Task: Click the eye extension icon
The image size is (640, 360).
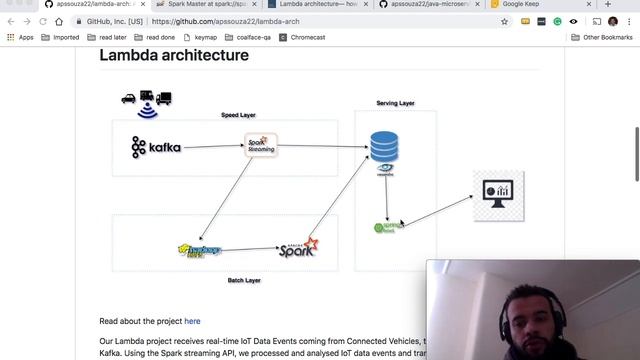Action: [573, 22]
